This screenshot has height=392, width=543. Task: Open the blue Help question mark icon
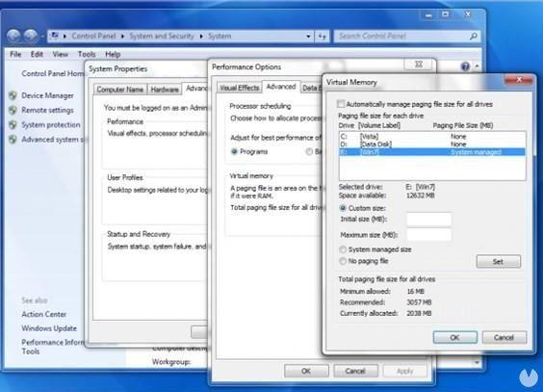[x=465, y=66]
